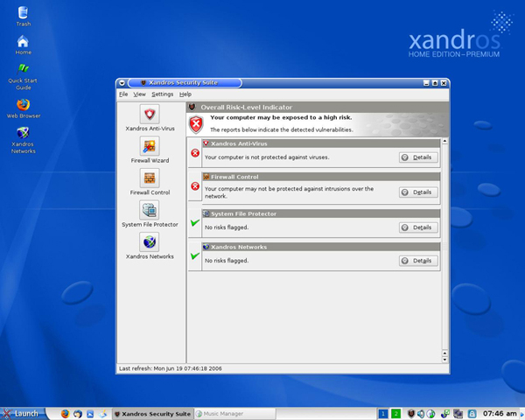Launch the Web Browser desktop icon
This screenshot has width=525, height=420.
click(x=24, y=104)
